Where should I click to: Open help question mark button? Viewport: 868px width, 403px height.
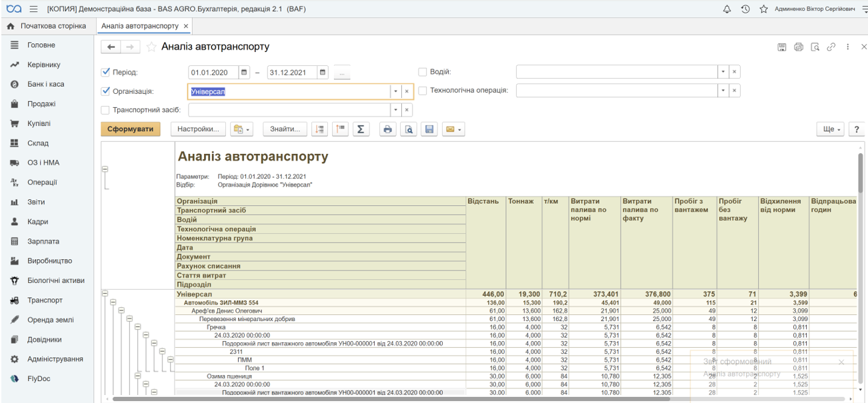[856, 129]
